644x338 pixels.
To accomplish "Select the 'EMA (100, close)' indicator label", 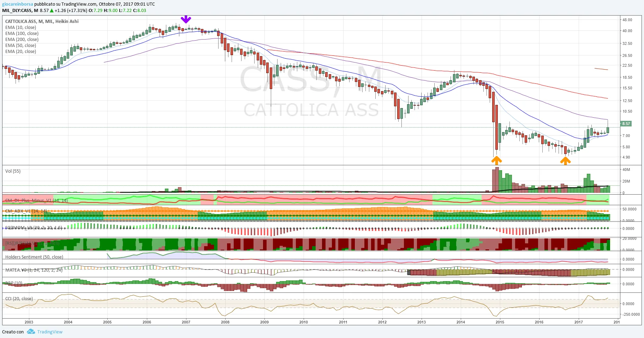I will 22,34.
